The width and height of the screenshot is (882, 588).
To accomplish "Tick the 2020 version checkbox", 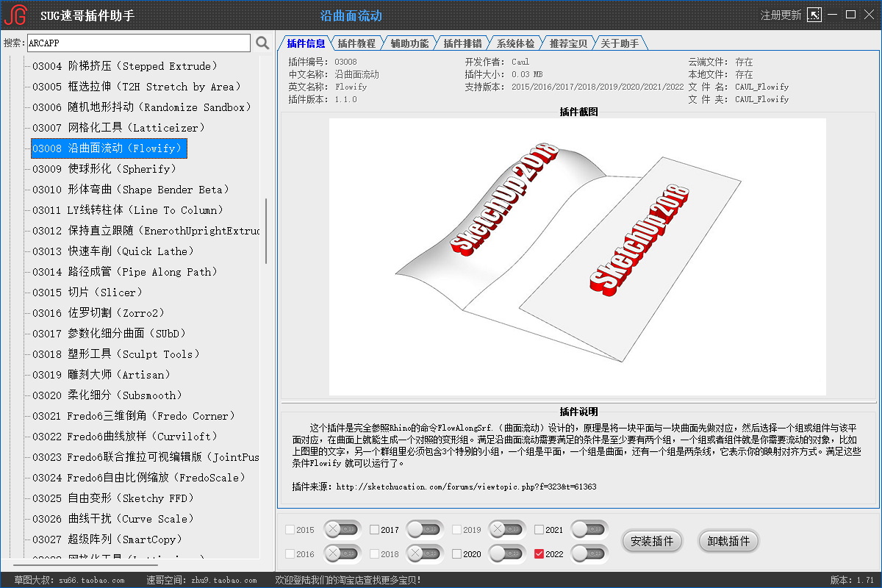I will click(x=457, y=554).
